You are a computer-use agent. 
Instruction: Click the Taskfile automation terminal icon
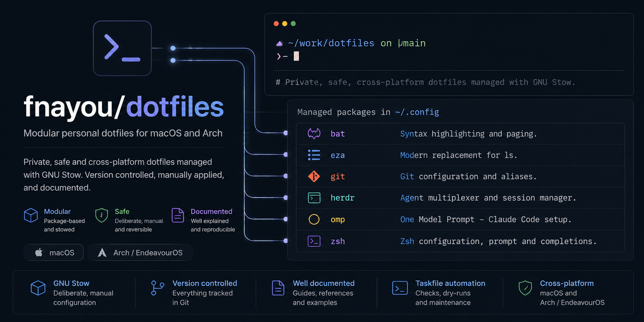tap(400, 288)
